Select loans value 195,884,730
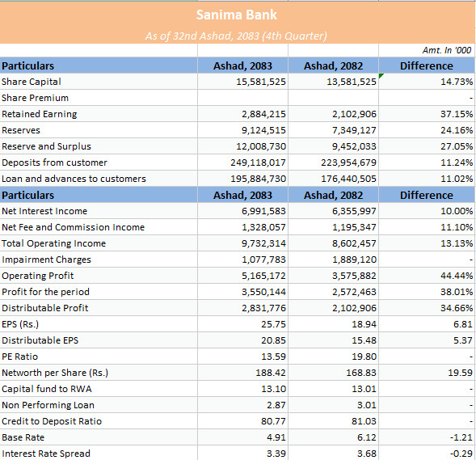 258,179
